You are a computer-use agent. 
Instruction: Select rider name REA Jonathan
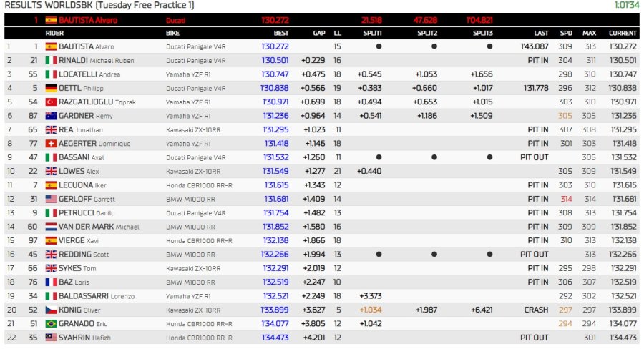[x=80, y=129]
